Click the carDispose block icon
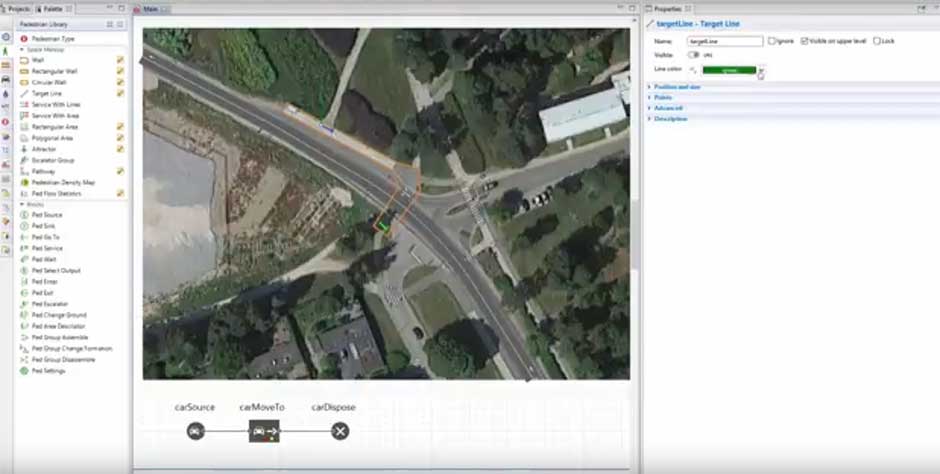 340,431
